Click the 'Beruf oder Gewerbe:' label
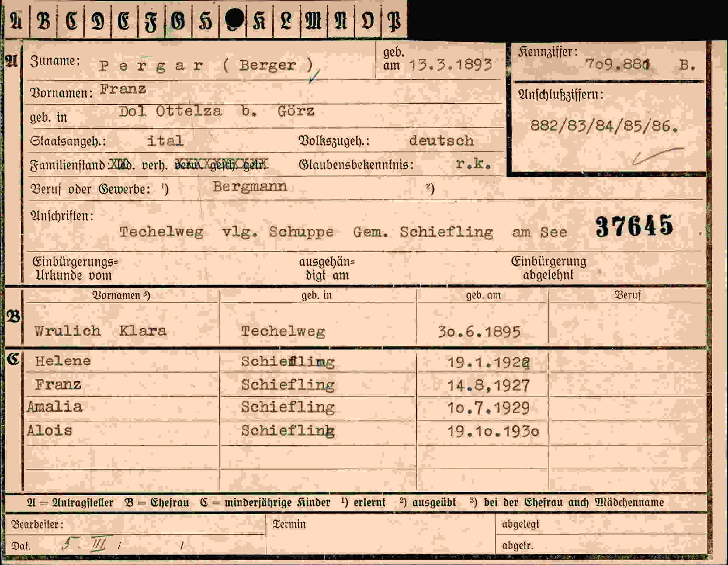 90,189
